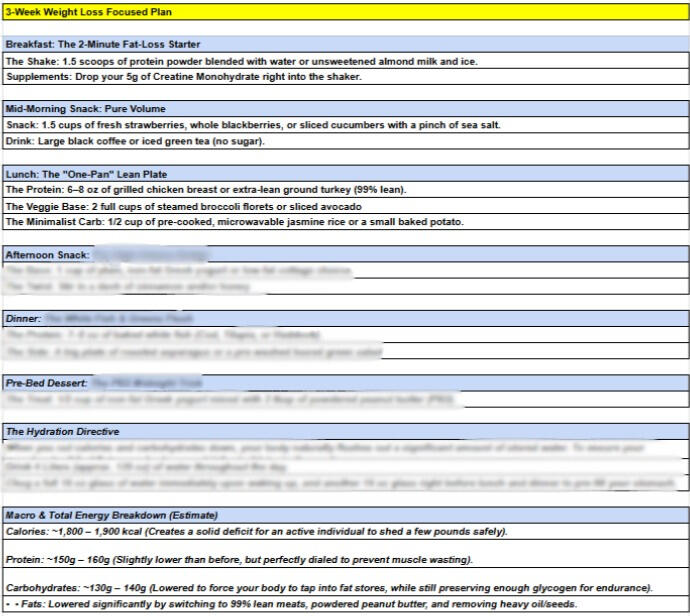Image resolution: width=690 pixels, height=616 pixels.
Task: Click the 'Afternoon Snack:' header
Action: (x=345, y=254)
